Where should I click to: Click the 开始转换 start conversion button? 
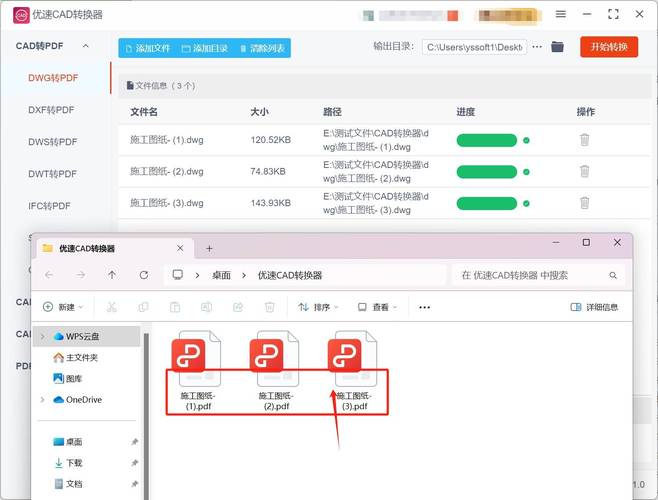(609, 47)
